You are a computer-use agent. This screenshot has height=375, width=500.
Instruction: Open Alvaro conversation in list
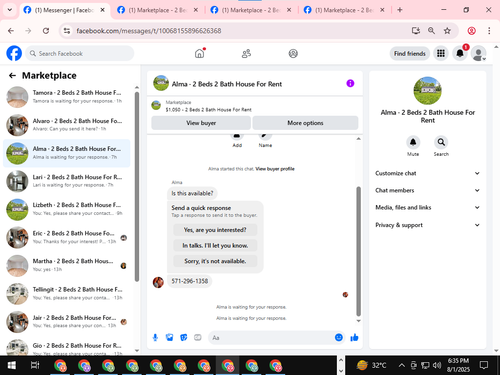click(x=67, y=125)
